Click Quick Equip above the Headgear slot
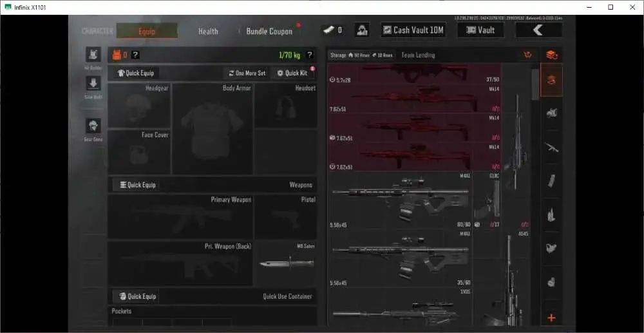The width and height of the screenshot is (644, 333). (x=136, y=73)
